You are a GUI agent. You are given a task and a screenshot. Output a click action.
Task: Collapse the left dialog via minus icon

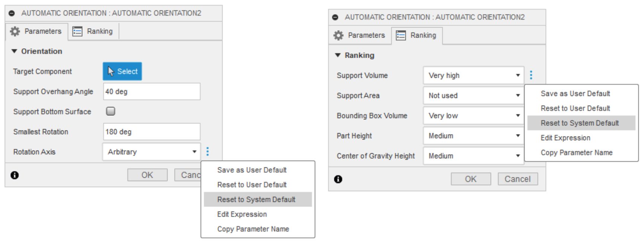coord(12,13)
